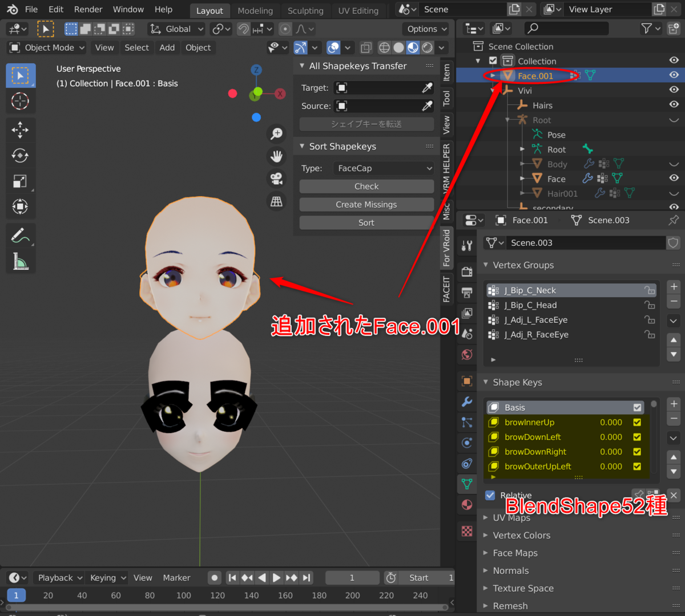The image size is (685, 616).
Task: Switch to the UV Editing tab
Action: click(358, 11)
